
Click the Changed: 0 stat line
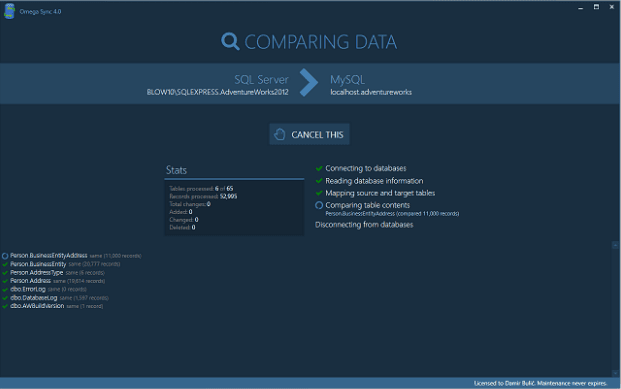[x=184, y=220]
